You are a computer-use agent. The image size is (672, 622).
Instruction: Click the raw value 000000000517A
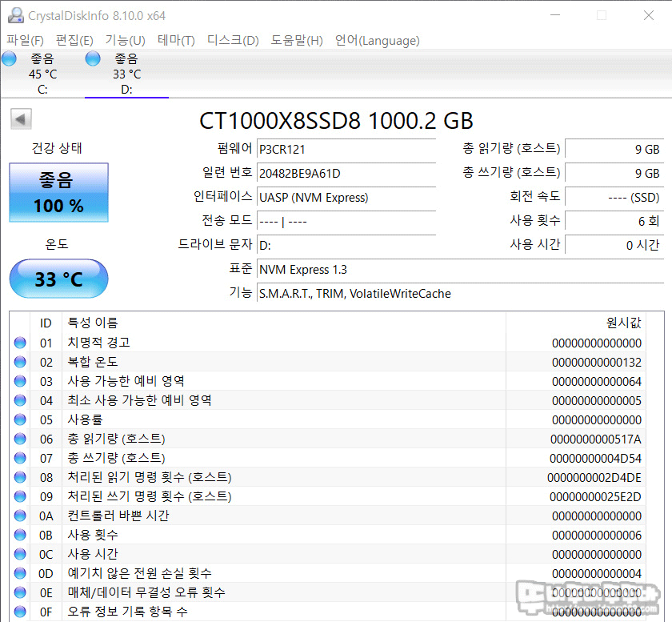[x=596, y=439]
